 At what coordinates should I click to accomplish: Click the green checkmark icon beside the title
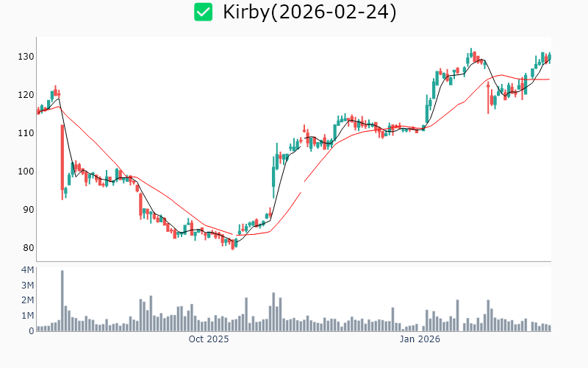coord(203,13)
